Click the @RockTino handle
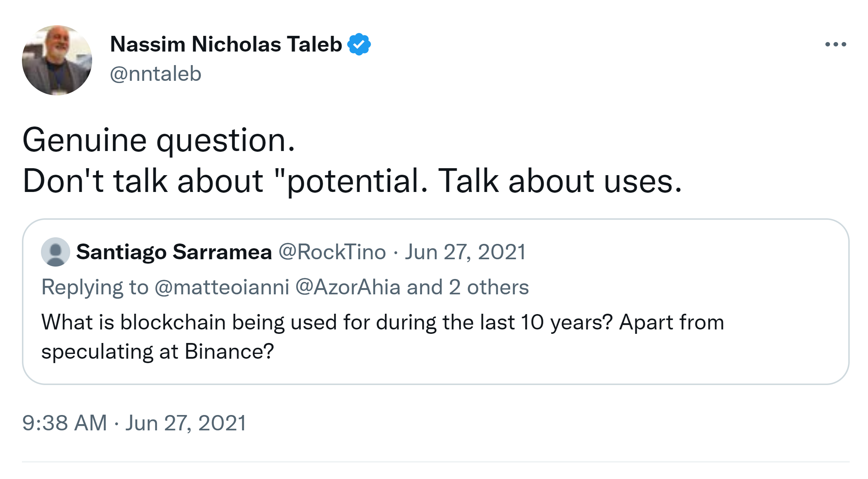 coord(332,252)
